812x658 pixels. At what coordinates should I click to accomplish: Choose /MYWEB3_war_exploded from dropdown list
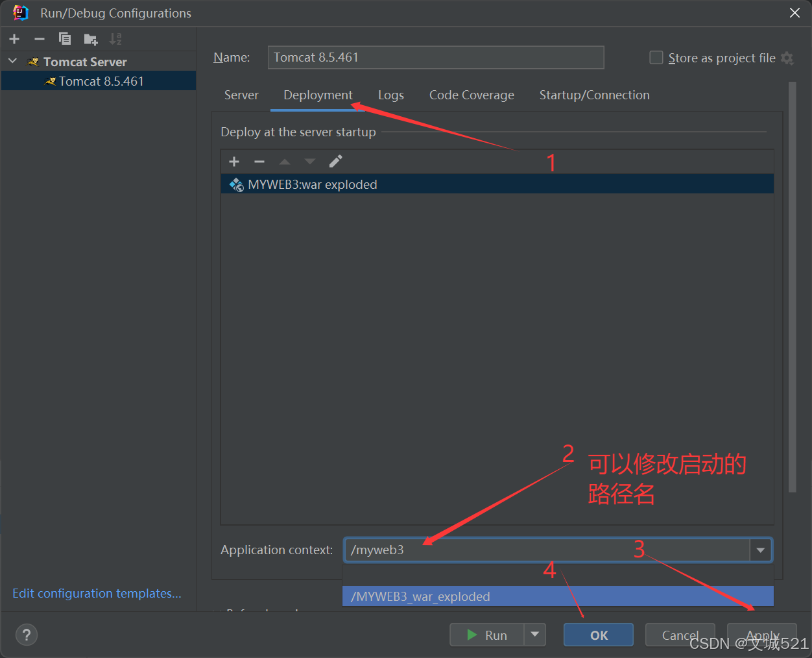tap(558, 596)
